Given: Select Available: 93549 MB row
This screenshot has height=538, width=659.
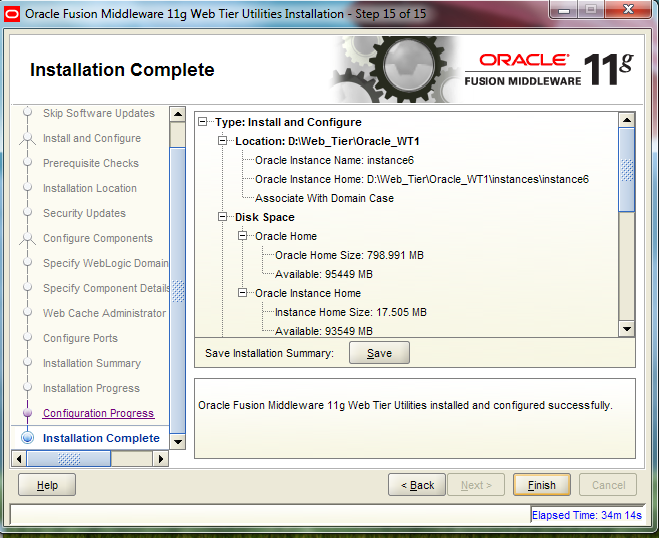Looking at the screenshot, I should coord(324,331).
